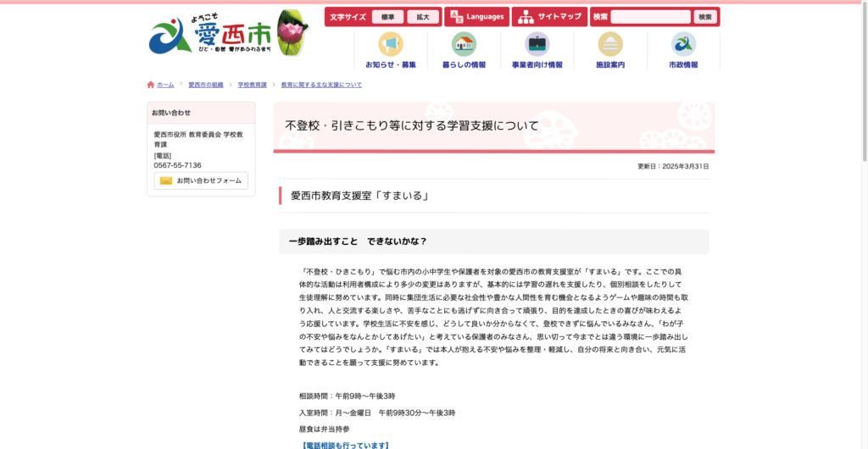Screen dimensions: 868x449
Task: Open the お知らせ・募集 menu label
Action: point(390,64)
